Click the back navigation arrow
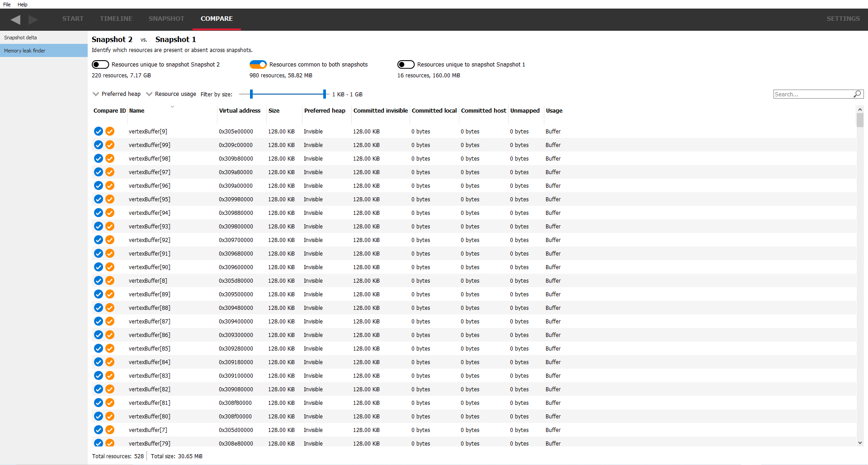868x465 pixels. click(x=16, y=19)
